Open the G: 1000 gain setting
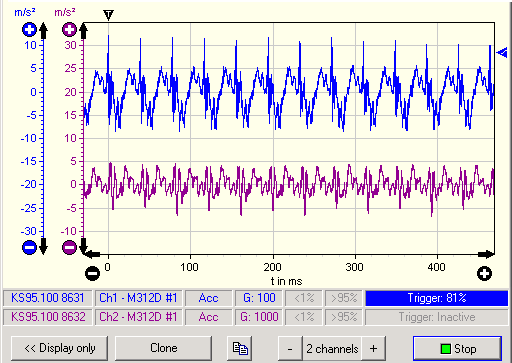The height and width of the screenshot is (363, 512). (259, 317)
